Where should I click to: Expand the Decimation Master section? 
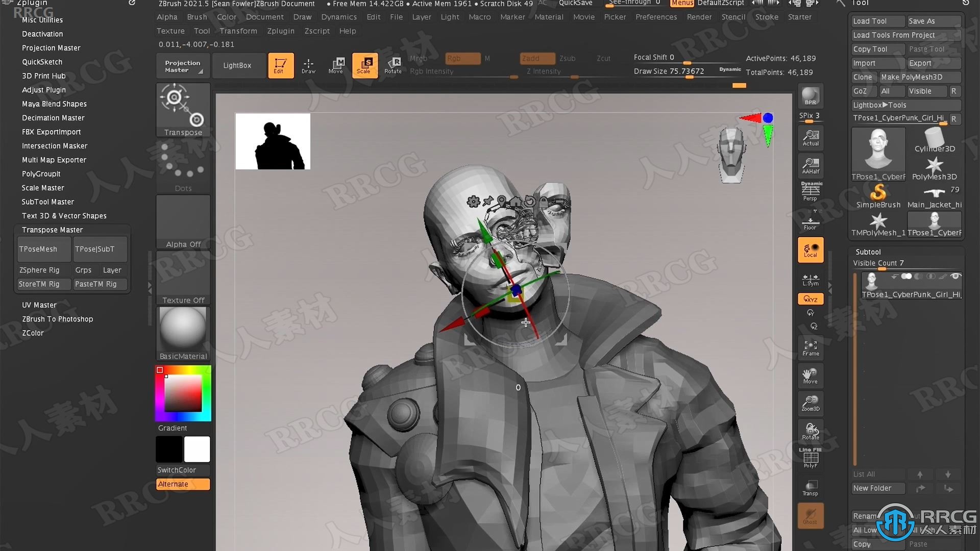[53, 118]
